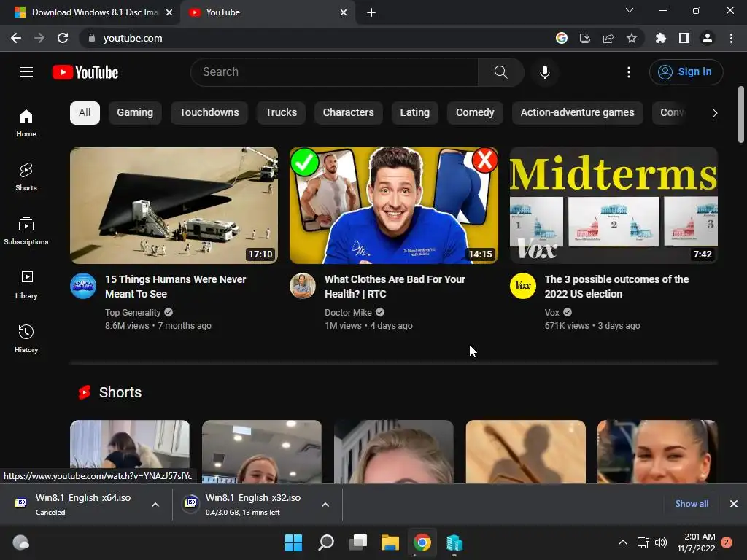Go back with the browser back arrow

pos(16,38)
